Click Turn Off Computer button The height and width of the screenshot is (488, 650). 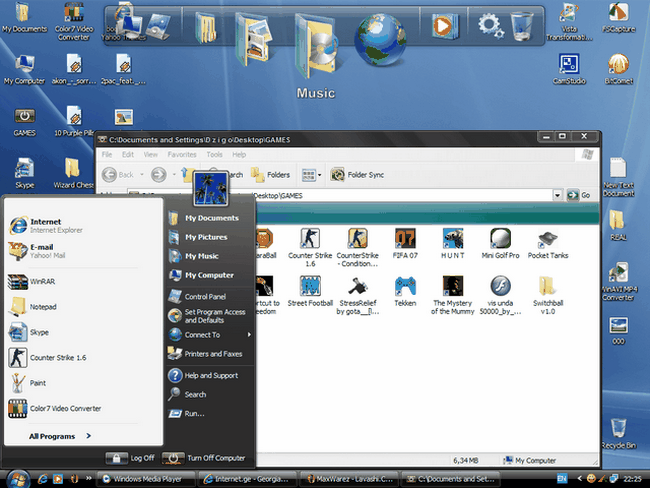(x=204, y=458)
